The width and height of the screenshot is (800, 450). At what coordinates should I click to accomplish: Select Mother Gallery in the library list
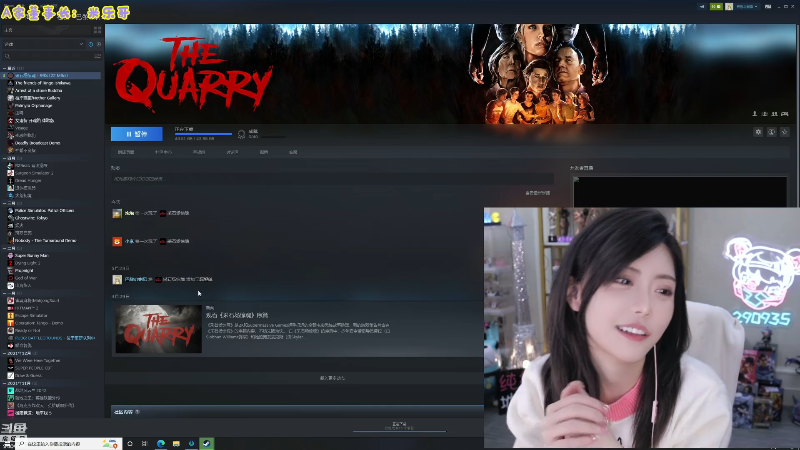37,98
